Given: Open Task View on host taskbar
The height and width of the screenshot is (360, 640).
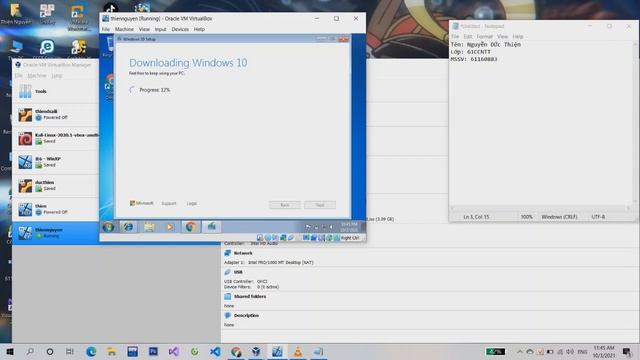Looking at the screenshot, I should pos(70,351).
